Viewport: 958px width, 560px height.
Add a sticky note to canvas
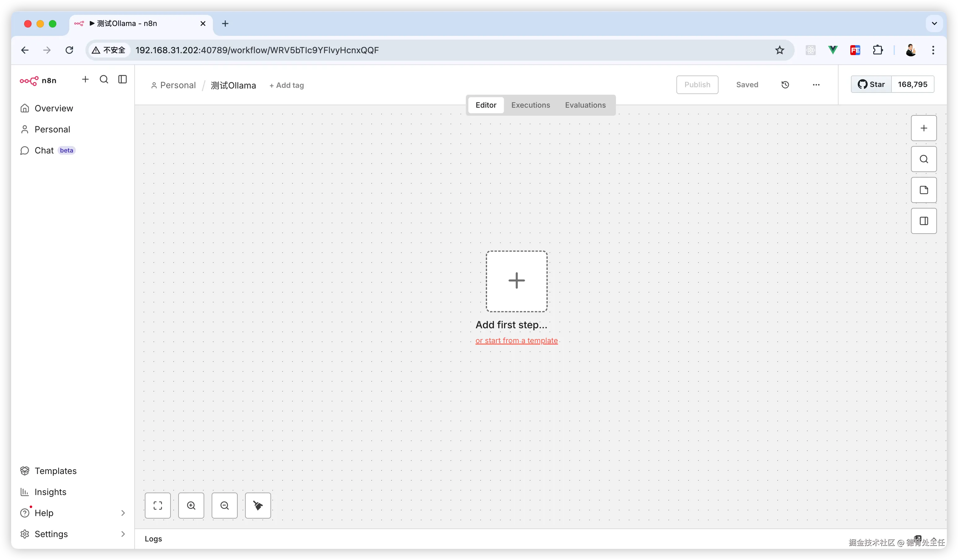coord(923,190)
